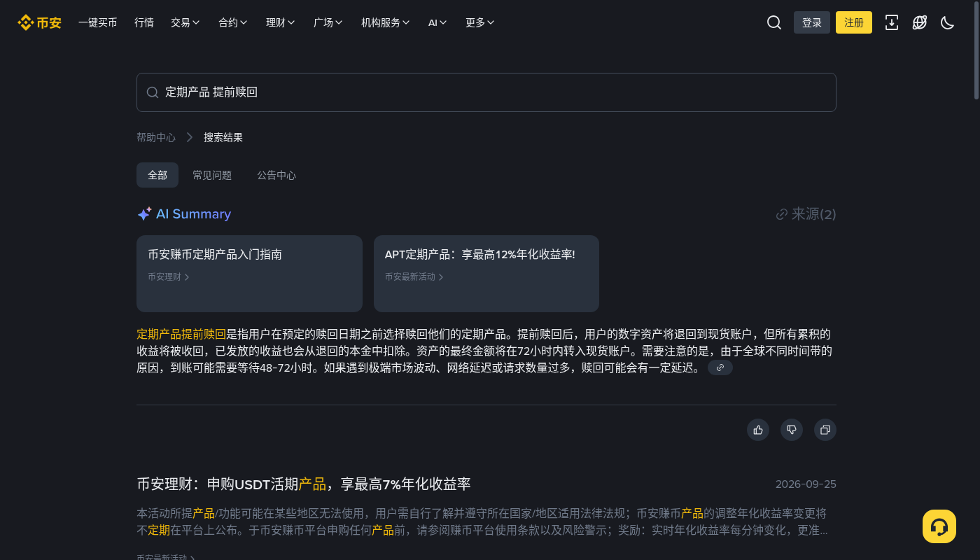Click the link chip after summary text
This screenshot has height=560, width=980.
click(x=720, y=367)
